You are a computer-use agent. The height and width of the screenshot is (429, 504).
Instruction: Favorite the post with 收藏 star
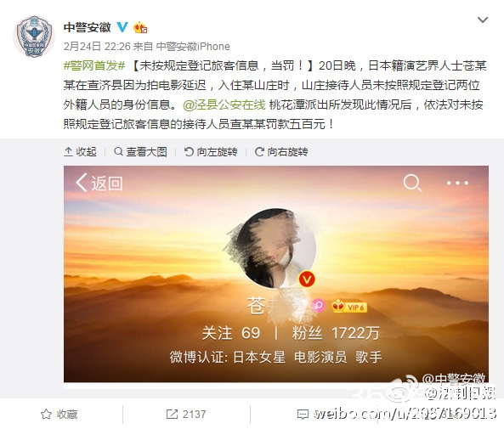[x=59, y=415]
